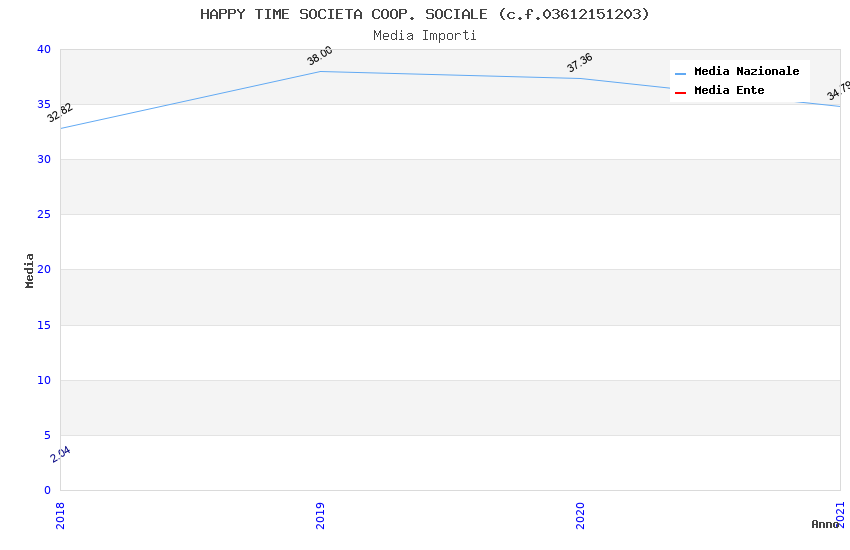Image resolution: width=850 pixels, height=550 pixels.
Task: Click the 2021 x-axis label
Action: tap(840, 515)
